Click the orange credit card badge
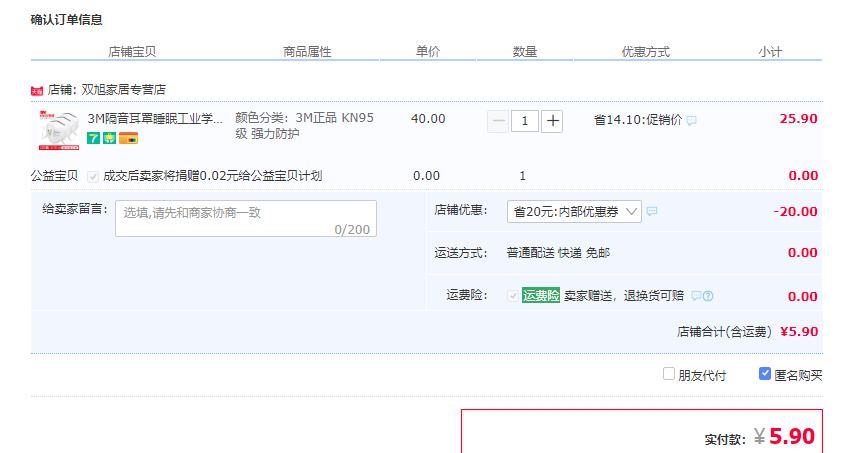This screenshot has height=453, width=848. point(128,138)
